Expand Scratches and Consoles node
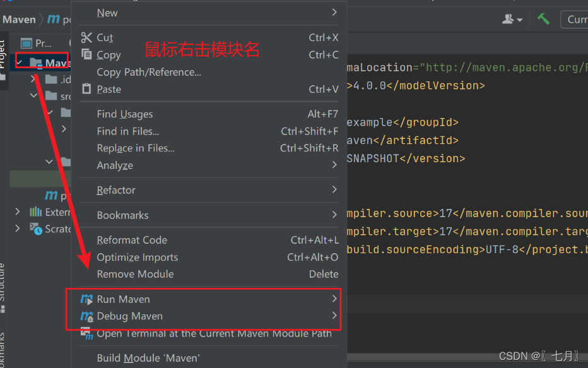This screenshot has width=588, height=368. (x=18, y=228)
